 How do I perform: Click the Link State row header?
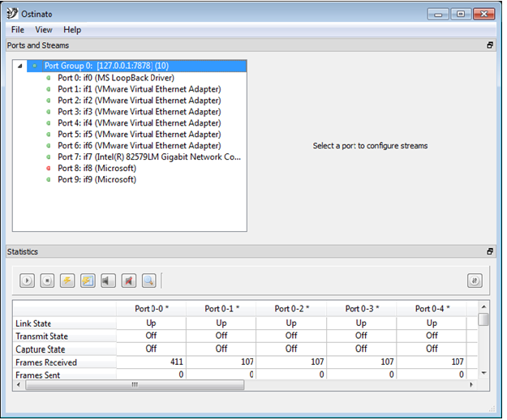coord(65,324)
